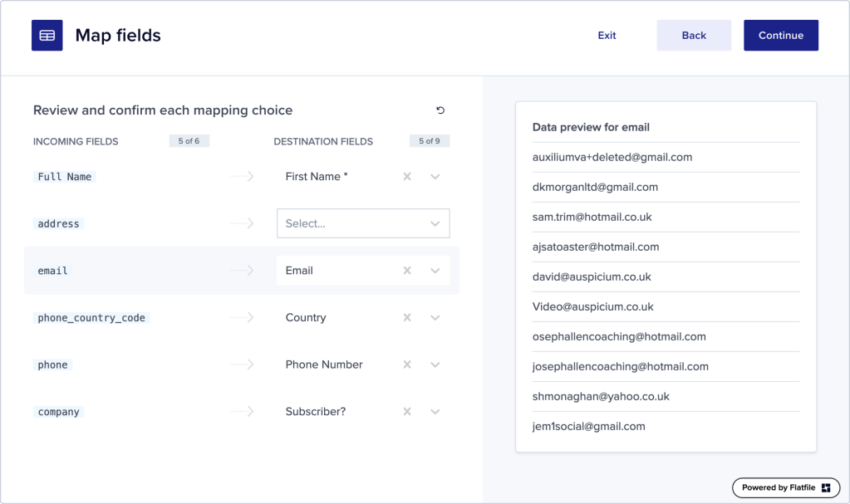
Task: Select the phone_country_code incoming field
Action: (x=91, y=318)
